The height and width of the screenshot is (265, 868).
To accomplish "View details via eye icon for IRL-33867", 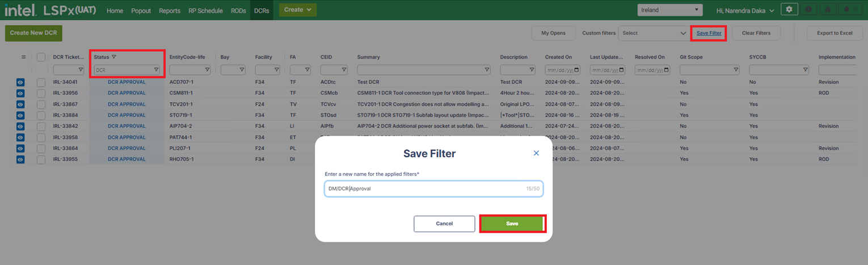I will [20, 104].
